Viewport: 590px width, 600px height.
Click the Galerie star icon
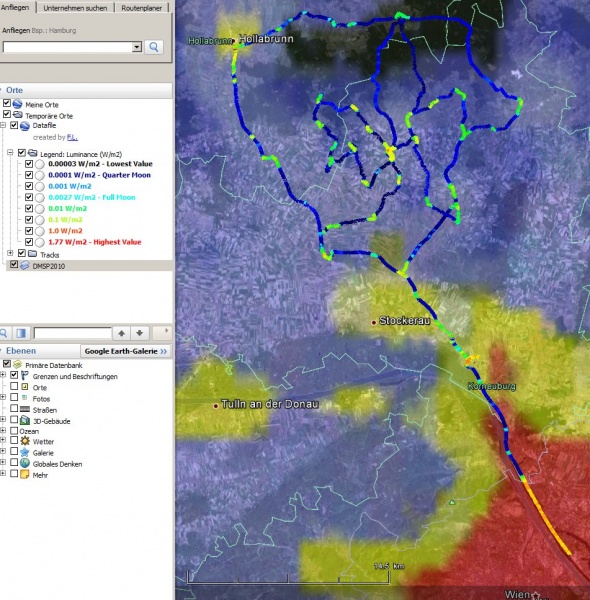25,452
